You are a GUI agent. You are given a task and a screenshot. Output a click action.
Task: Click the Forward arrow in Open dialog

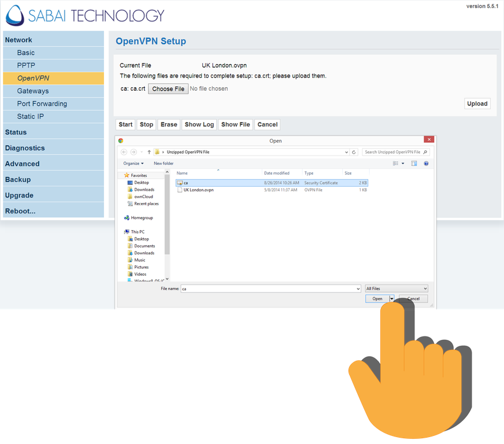pyautogui.click(x=134, y=152)
